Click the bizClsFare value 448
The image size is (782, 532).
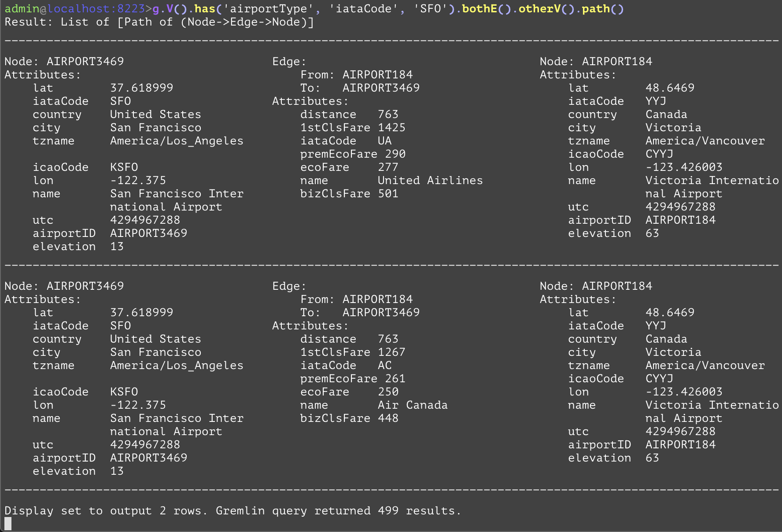[388, 418]
